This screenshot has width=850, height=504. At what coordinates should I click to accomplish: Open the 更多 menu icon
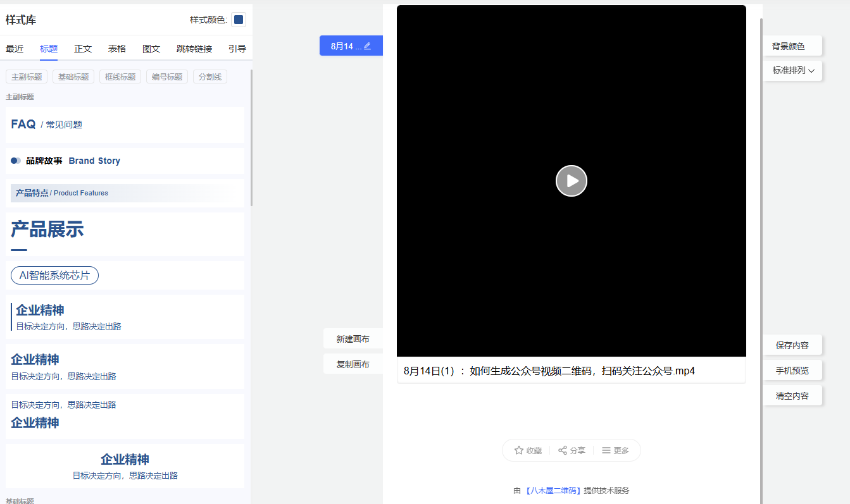pyautogui.click(x=606, y=450)
